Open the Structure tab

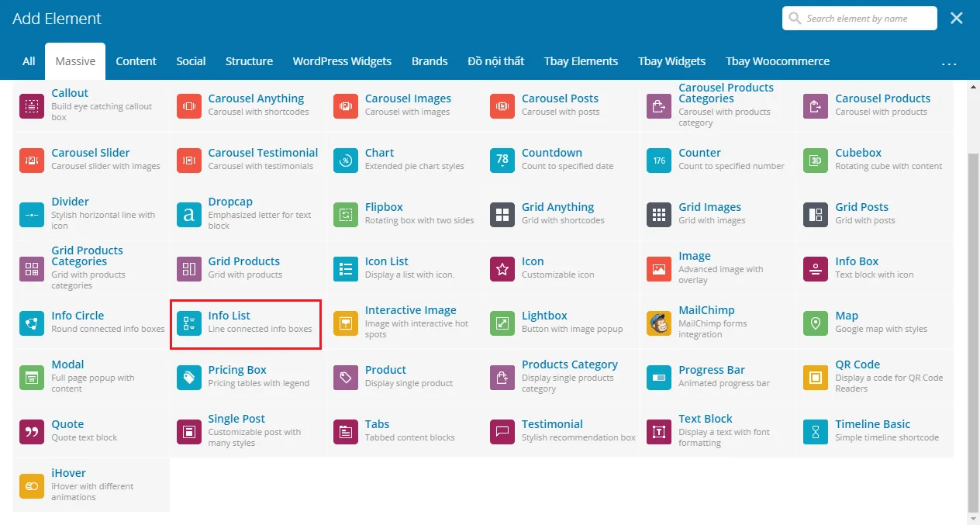pos(249,61)
